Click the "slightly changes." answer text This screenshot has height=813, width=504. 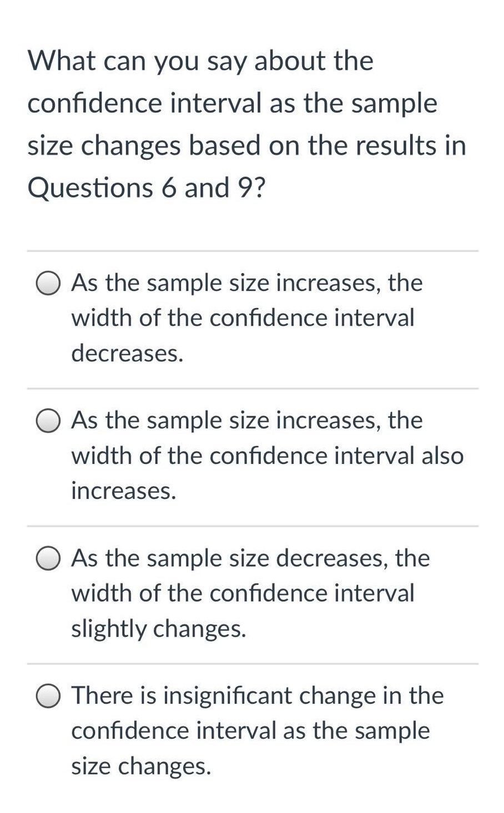pyautogui.click(x=159, y=629)
